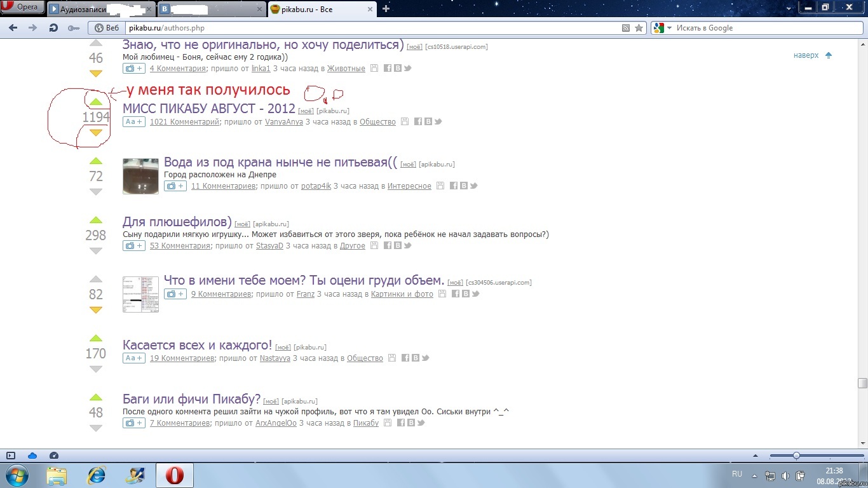Click the forward navigation arrow
The height and width of the screenshot is (488, 868).
pos(33,28)
